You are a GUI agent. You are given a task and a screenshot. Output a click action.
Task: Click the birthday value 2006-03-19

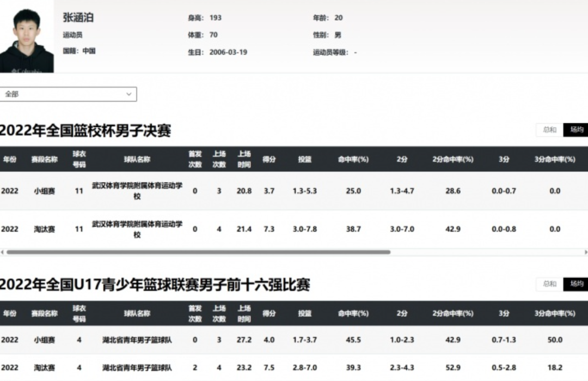(x=228, y=52)
